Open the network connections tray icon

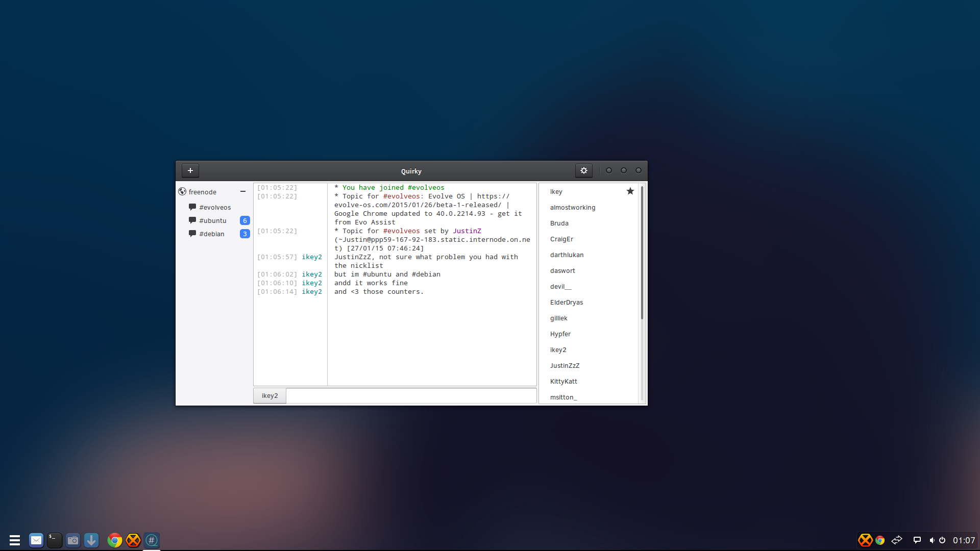(897, 540)
